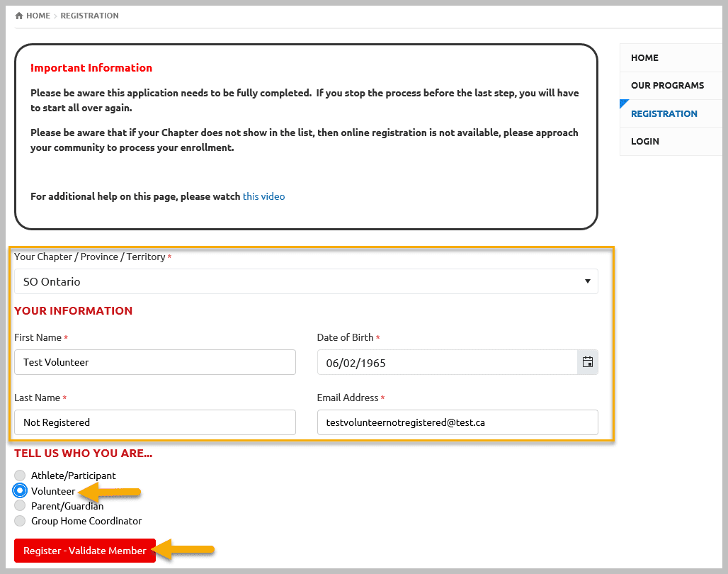Viewport: 728px width, 574px height.
Task: Select the Volunteer radio option
Action: (x=20, y=490)
